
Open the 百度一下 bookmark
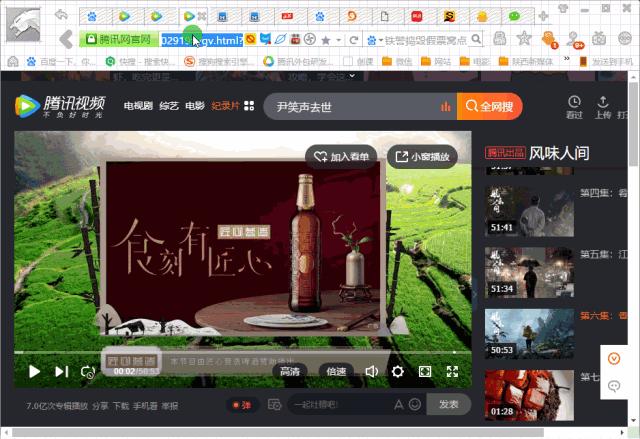[x=61, y=61]
